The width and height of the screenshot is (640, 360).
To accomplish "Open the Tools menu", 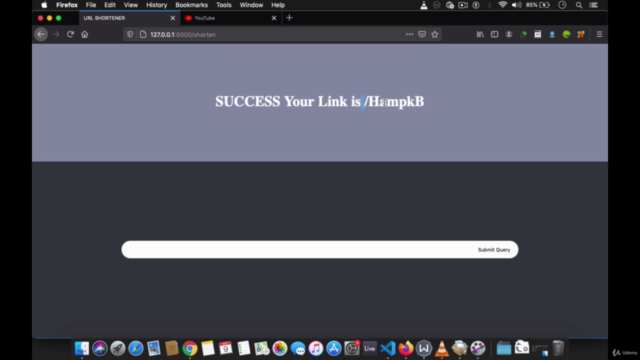I will click(224, 5).
